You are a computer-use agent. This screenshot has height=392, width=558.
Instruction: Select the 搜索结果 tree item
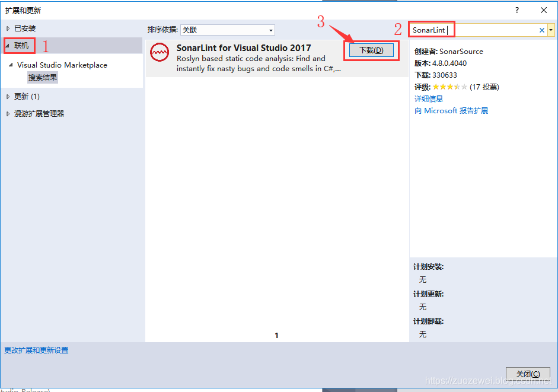[43, 77]
